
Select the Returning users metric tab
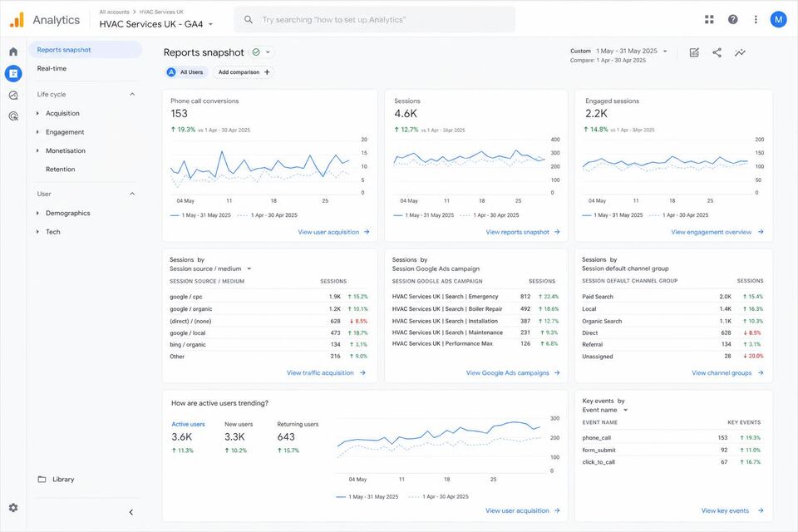[x=298, y=436]
